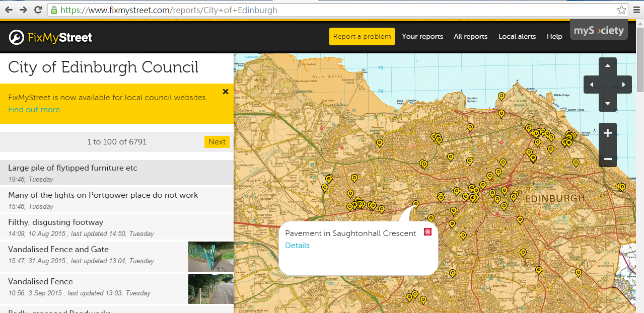Open Vandalised Fence and Gate thumbnail

coord(210,257)
